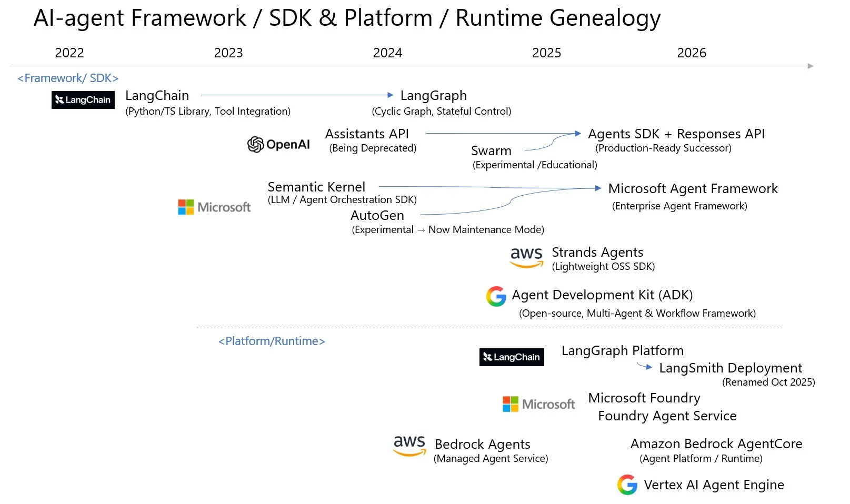Click the Microsoft Foundry text
This screenshot has width=850, height=504.
click(644, 398)
